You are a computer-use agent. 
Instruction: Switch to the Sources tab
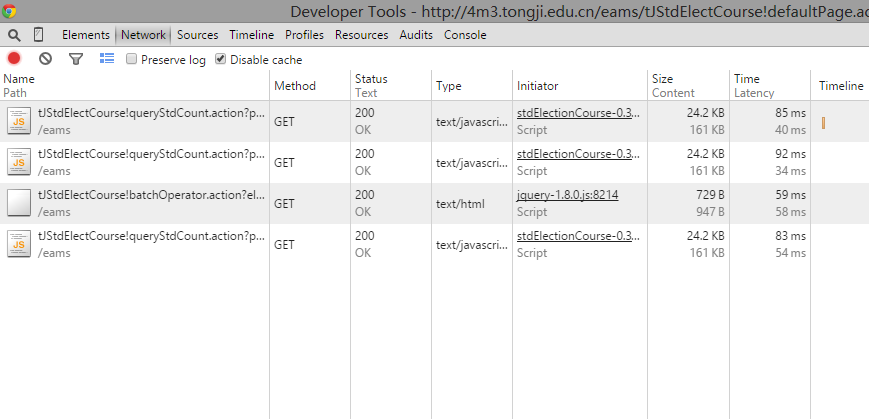coord(197,35)
